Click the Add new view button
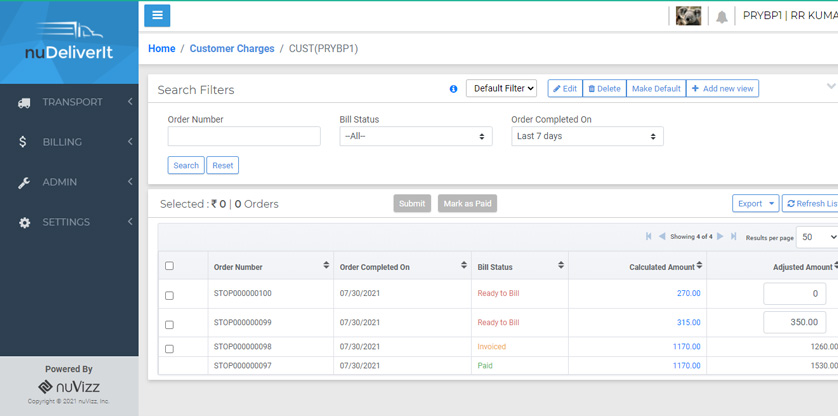Viewport: 838px width, 416px height. pos(723,89)
